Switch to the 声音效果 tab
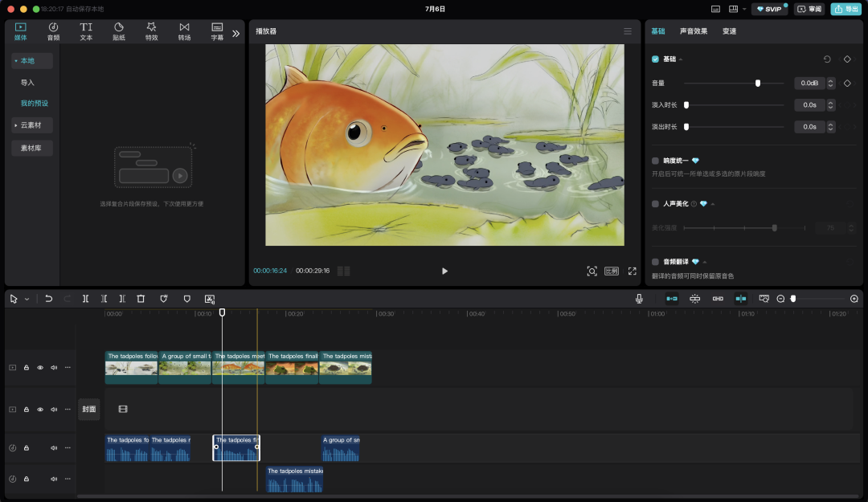Viewport: 868px width, 502px height. click(x=694, y=31)
